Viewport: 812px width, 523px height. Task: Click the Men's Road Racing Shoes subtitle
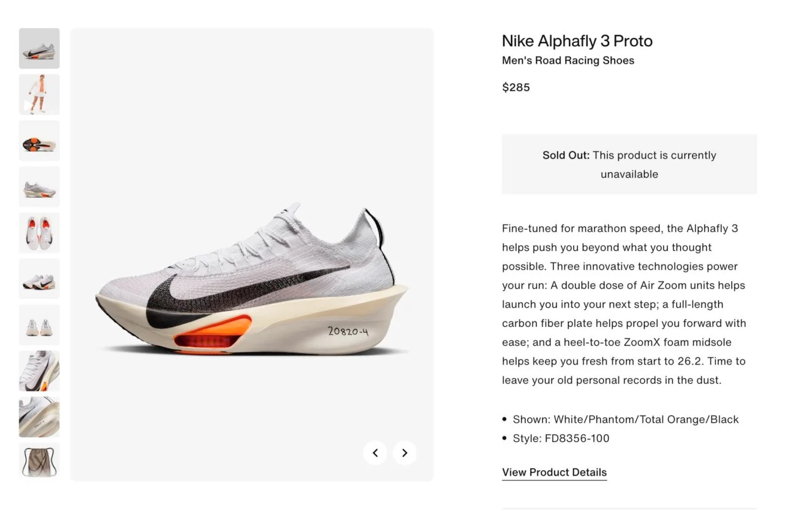coord(568,61)
